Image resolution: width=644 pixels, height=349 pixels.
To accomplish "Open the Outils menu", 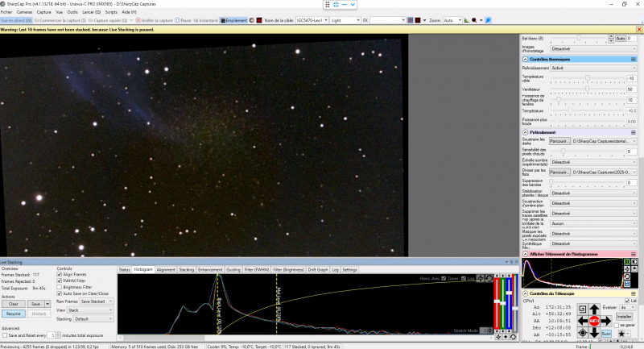I will point(72,12).
